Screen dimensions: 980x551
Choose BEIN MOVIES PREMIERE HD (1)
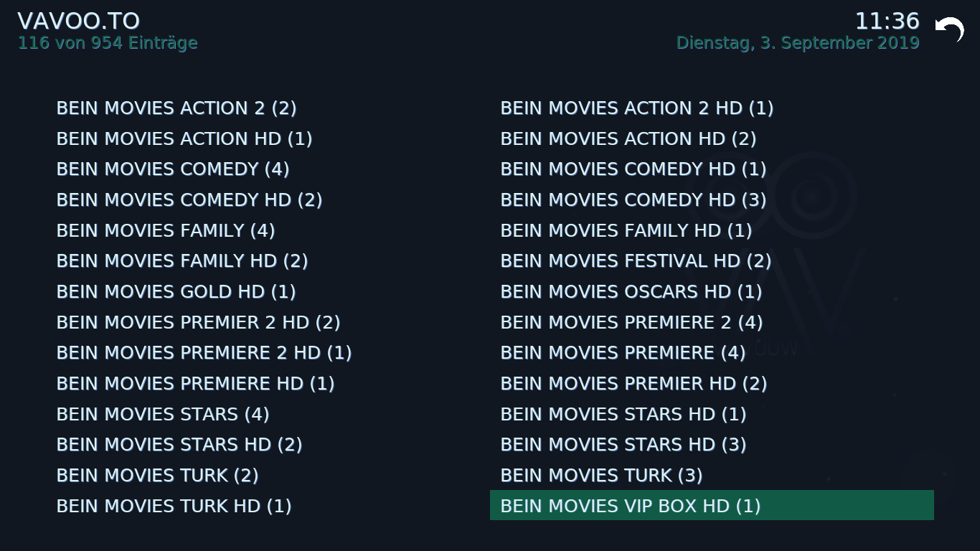click(268, 384)
